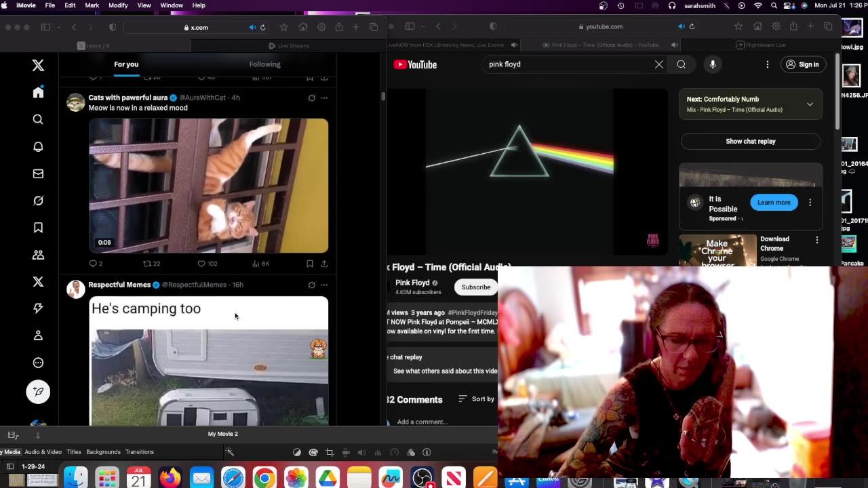
Task: Subscribe to Pink Floyd channel
Action: 475,287
